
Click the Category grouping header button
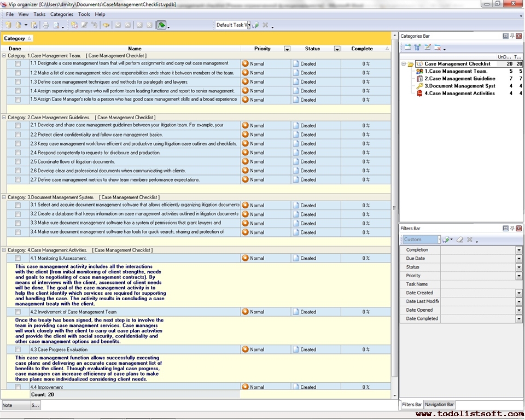point(17,38)
